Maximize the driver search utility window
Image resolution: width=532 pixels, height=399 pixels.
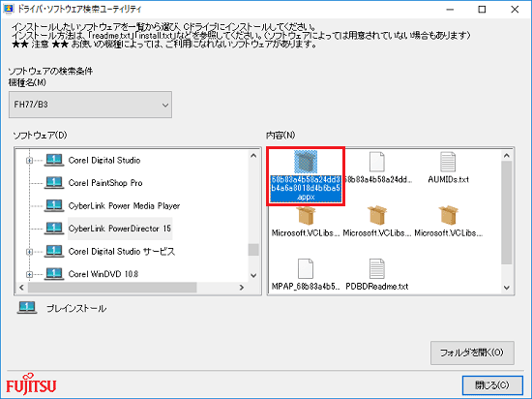(x=482, y=9)
